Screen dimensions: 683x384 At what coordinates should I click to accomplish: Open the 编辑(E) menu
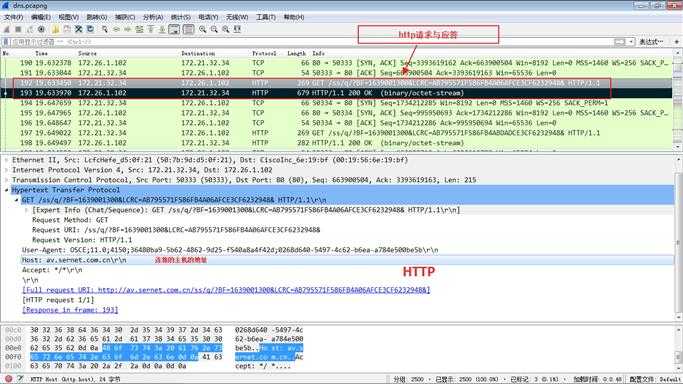[x=41, y=17]
